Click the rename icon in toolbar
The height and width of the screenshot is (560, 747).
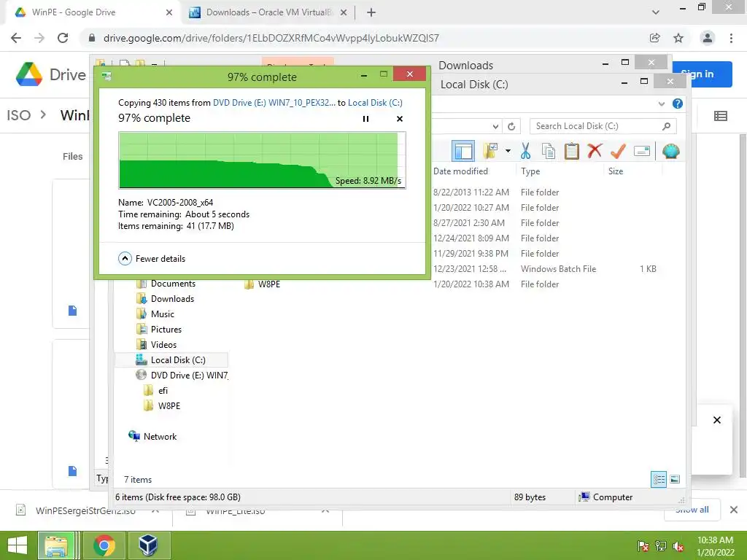click(642, 151)
